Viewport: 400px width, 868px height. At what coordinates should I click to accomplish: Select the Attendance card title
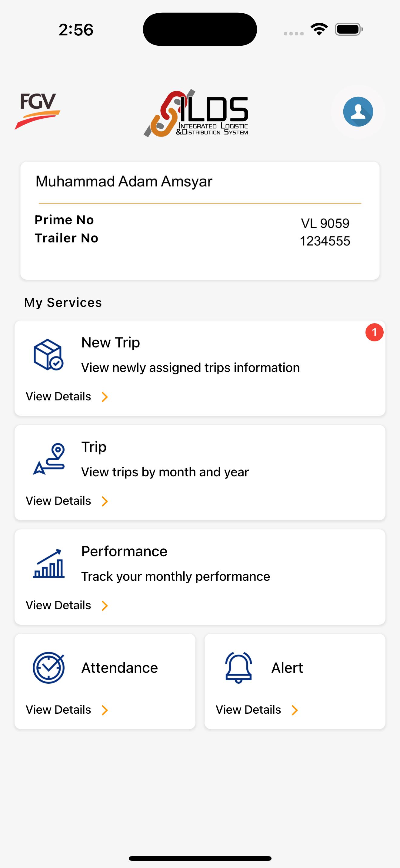[120, 668]
